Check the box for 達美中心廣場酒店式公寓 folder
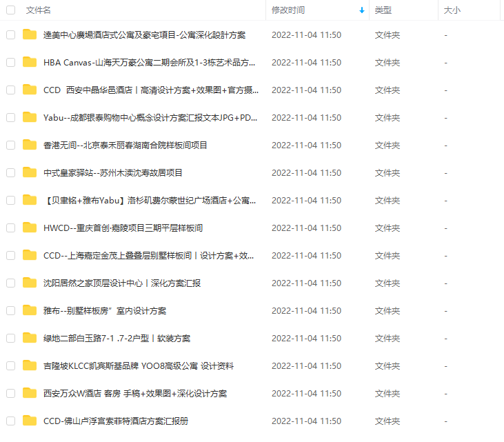The height and width of the screenshot is (442, 504). 10,34
